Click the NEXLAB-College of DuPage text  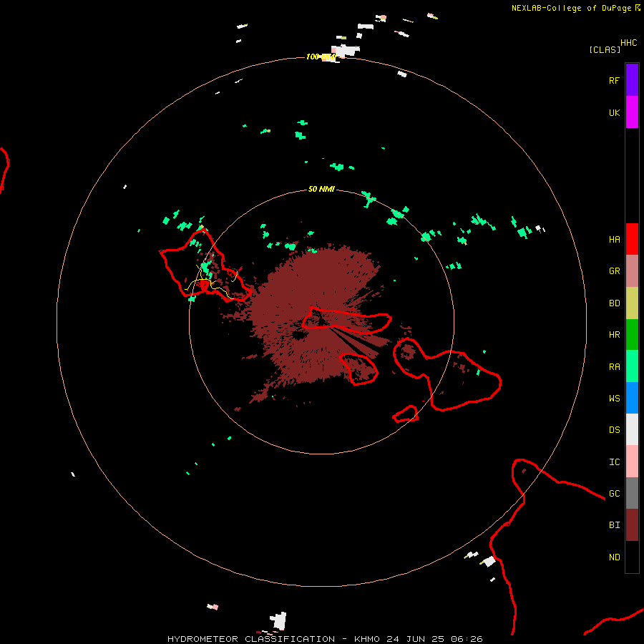tap(571, 8)
